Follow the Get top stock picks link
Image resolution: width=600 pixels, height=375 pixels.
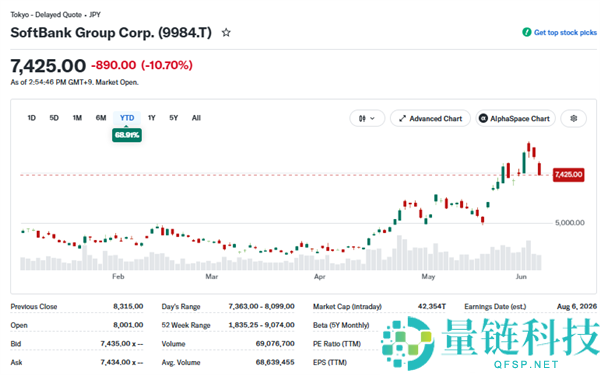point(565,33)
